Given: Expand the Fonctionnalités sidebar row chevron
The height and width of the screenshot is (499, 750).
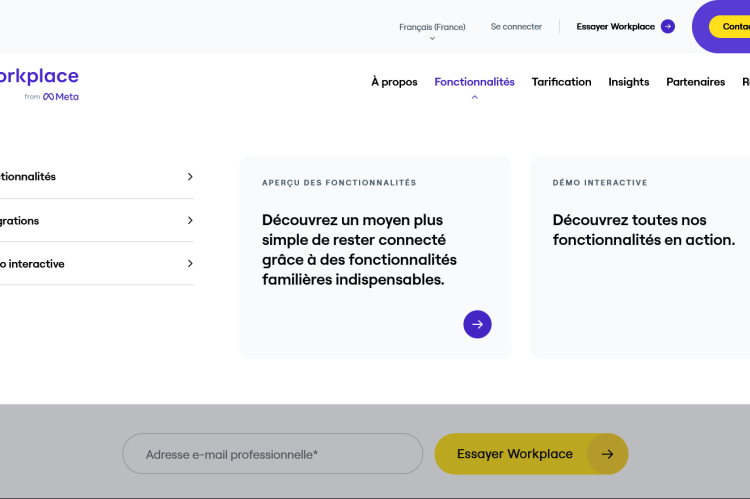Looking at the screenshot, I should [x=190, y=177].
